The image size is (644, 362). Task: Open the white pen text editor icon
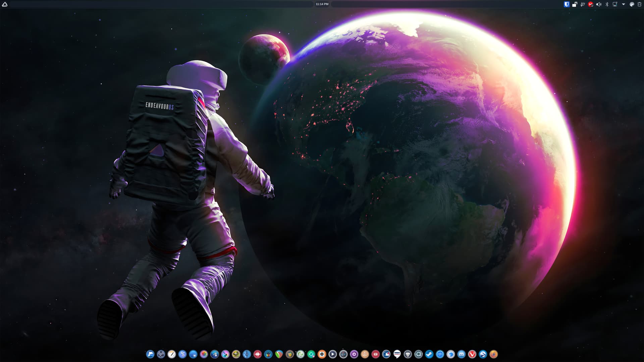172,354
